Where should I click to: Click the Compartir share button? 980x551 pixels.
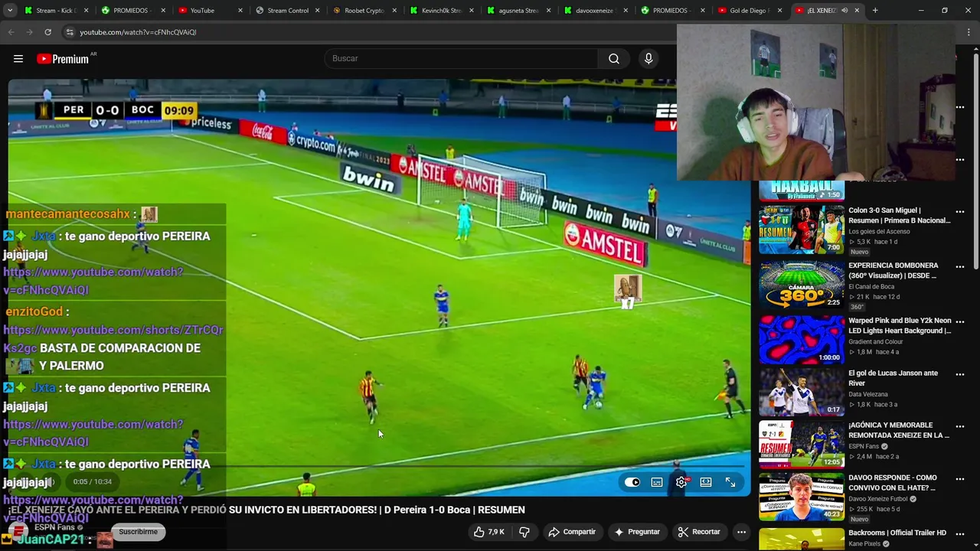(x=571, y=532)
